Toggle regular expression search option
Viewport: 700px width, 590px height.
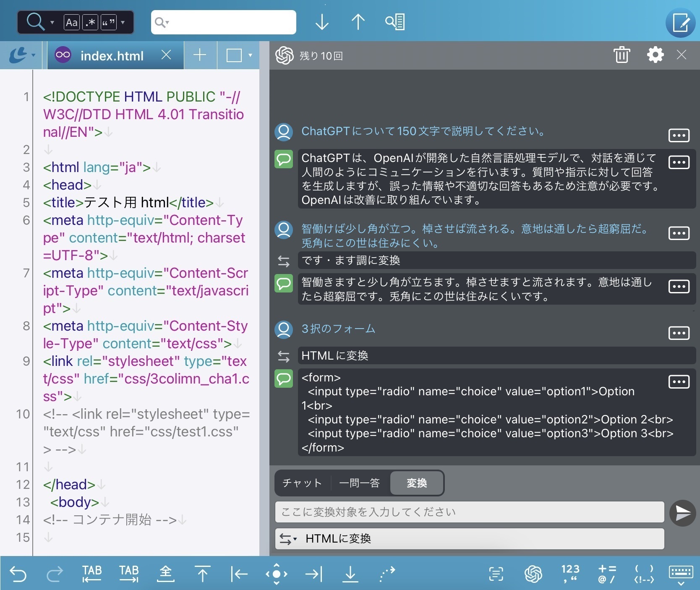click(90, 22)
